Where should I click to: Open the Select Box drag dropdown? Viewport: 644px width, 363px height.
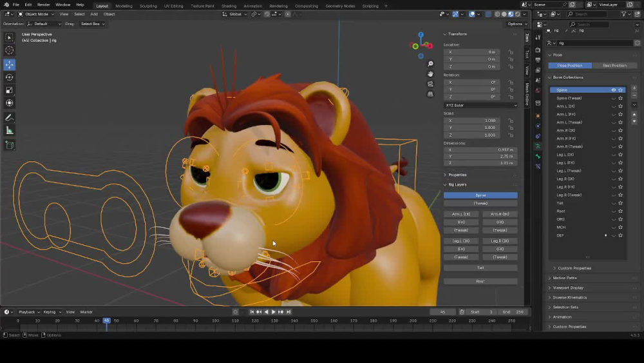coord(92,24)
